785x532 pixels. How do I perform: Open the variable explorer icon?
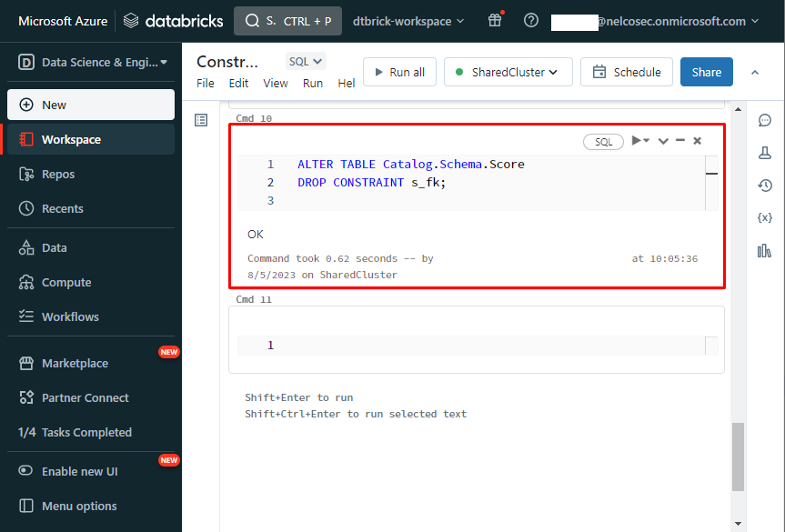(764, 218)
